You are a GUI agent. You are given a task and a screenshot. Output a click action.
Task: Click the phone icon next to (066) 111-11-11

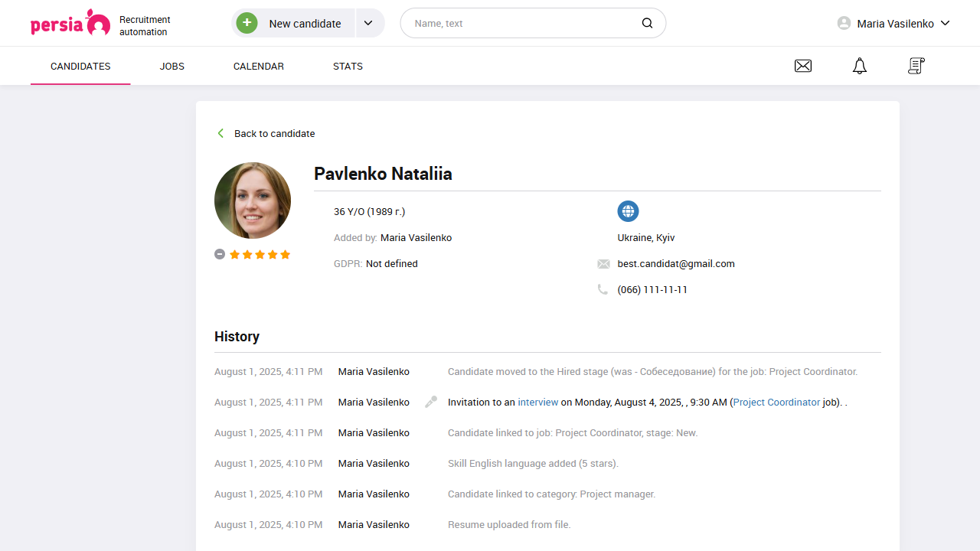(603, 289)
